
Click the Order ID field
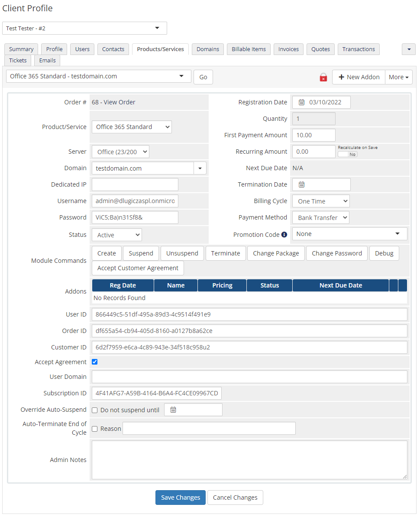[249, 331]
